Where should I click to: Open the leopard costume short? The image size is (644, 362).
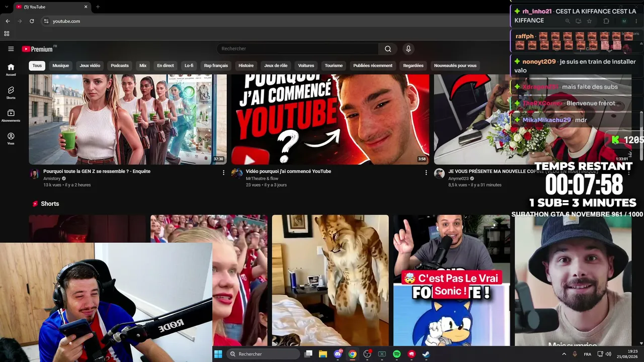[x=330, y=281]
